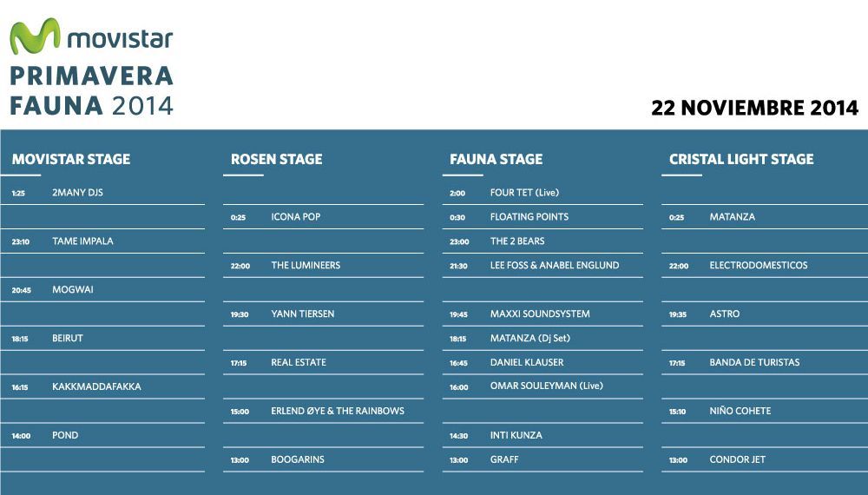
Task: Click the 13:00 time beside Condor Jet
Action: tap(678, 460)
